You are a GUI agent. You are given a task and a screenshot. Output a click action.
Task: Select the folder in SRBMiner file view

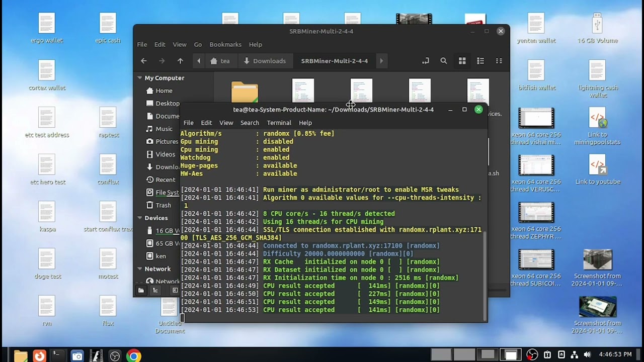click(x=245, y=93)
